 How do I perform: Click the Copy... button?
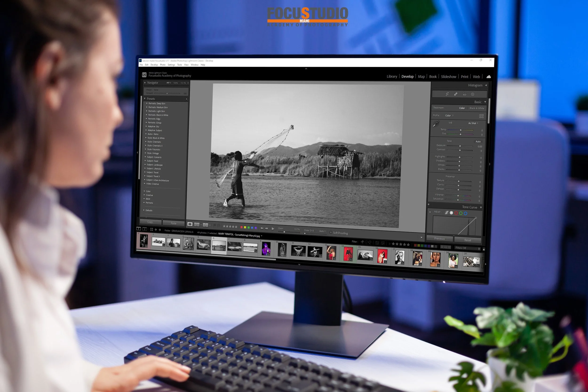tap(150, 222)
